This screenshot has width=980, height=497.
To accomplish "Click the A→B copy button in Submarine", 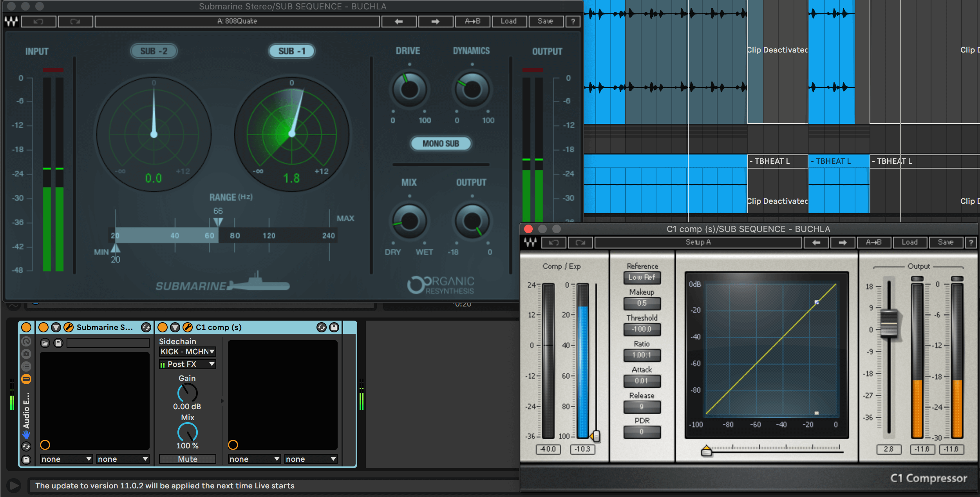I will (x=472, y=21).
